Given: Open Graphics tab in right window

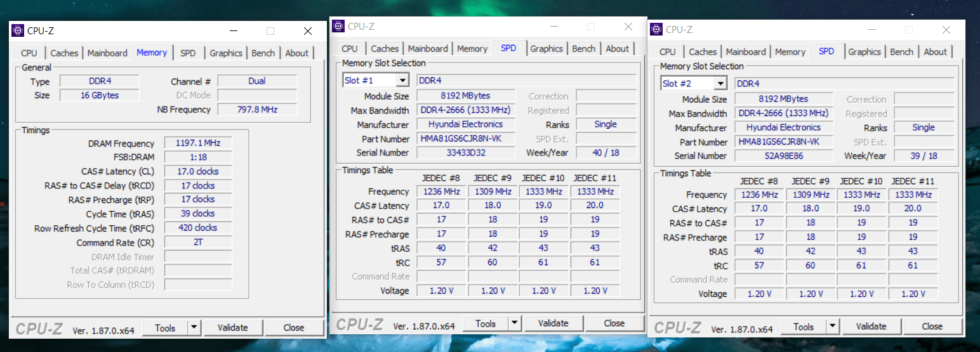Looking at the screenshot, I should pos(864,52).
